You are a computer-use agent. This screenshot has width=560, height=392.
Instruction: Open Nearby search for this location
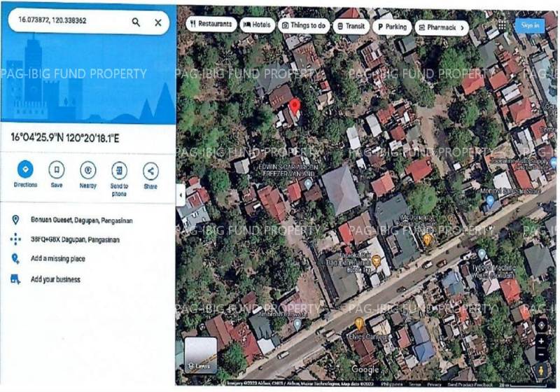(88, 170)
